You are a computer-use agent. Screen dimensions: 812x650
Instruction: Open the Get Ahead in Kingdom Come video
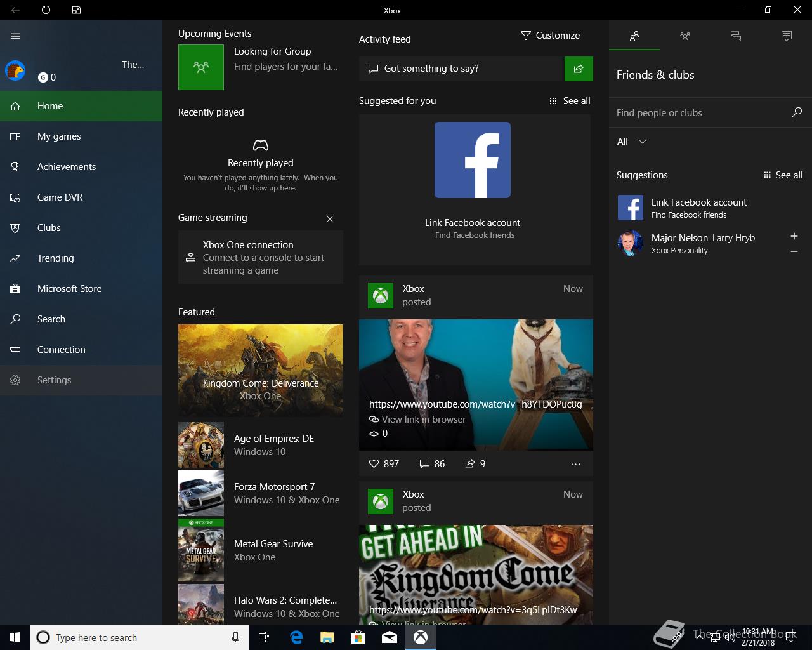[x=476, y=574]
